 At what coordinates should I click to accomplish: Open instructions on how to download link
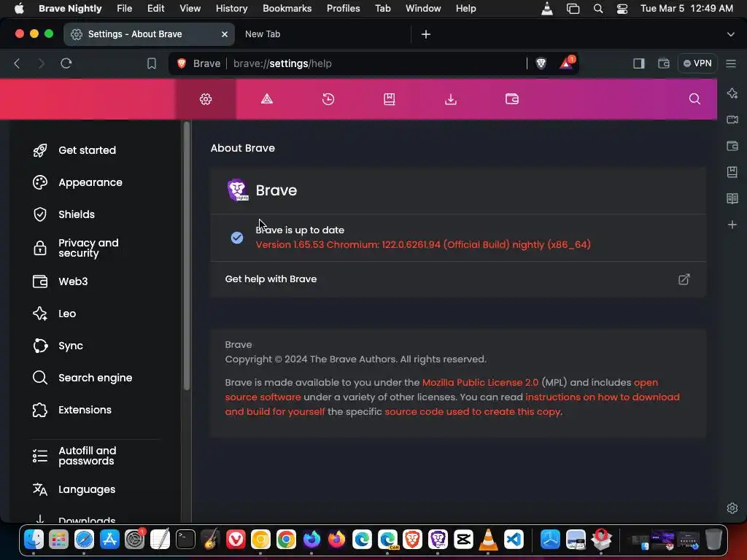click(x=603, y=397)
